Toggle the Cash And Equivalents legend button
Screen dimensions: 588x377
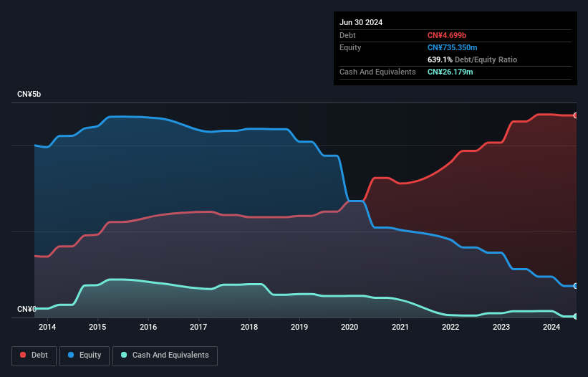tap(165, 355)
